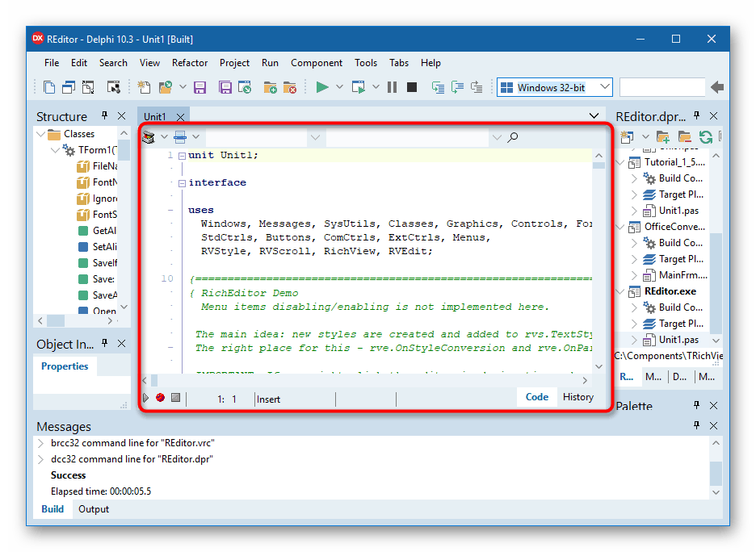Click the Open file folder icon

tap(166, 87)
